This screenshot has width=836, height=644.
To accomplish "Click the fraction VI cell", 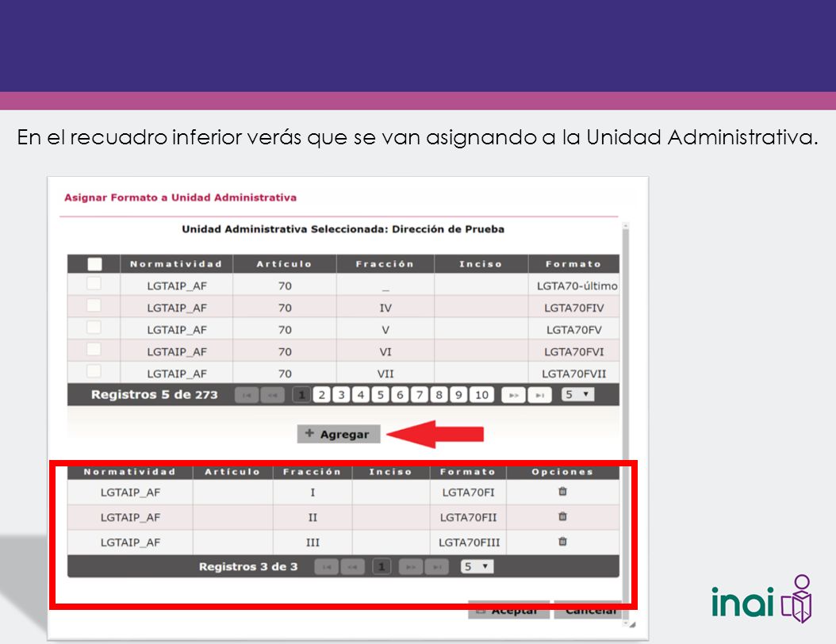I will click(x=385, y=352).
